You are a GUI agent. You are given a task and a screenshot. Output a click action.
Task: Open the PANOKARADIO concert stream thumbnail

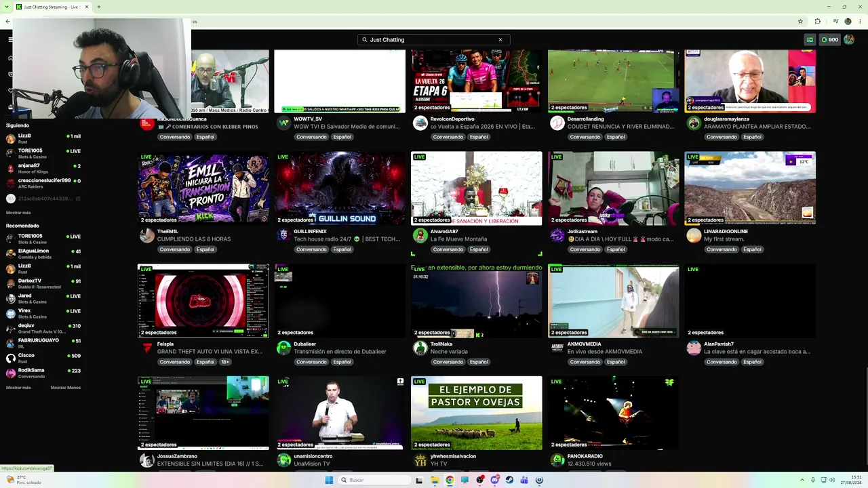613,413
